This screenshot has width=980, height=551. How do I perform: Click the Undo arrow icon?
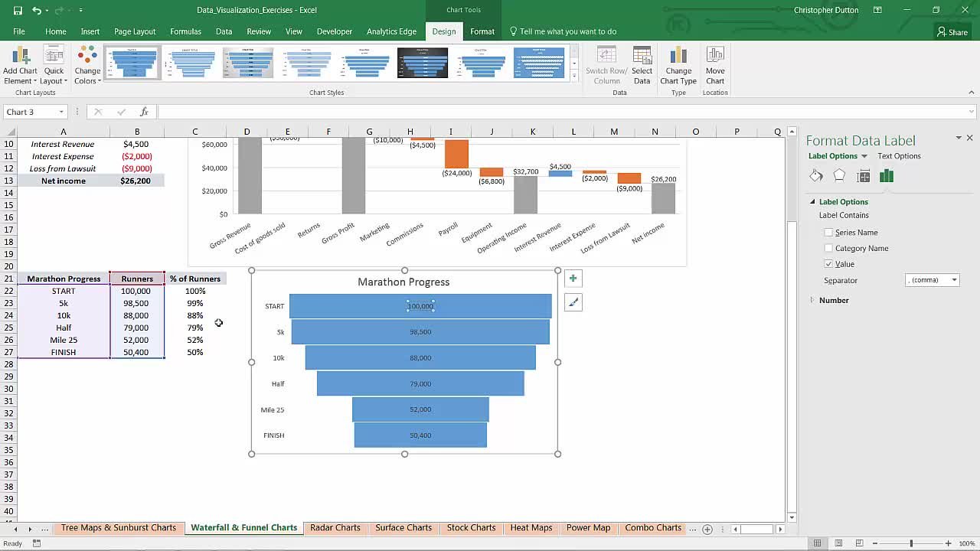pos(37,10)
